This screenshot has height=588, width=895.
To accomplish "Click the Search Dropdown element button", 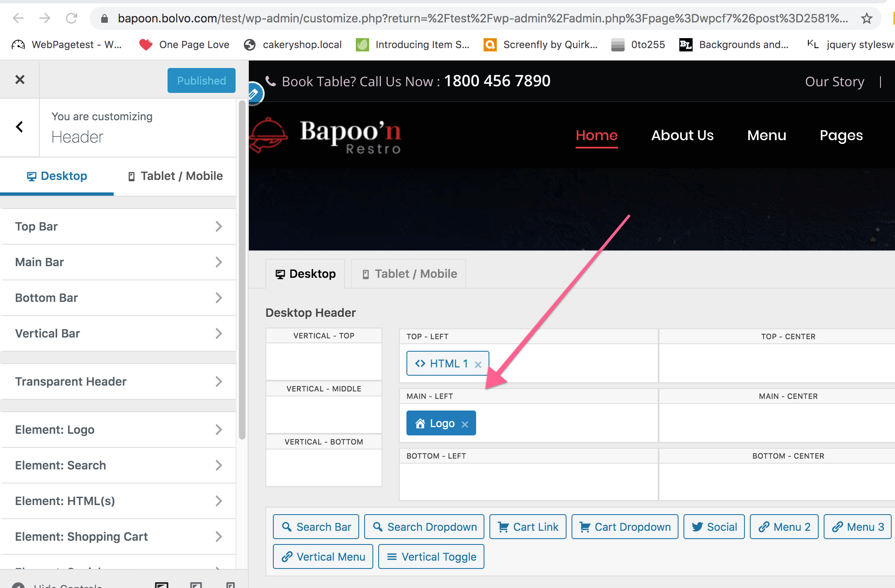I will click(424, 527).
